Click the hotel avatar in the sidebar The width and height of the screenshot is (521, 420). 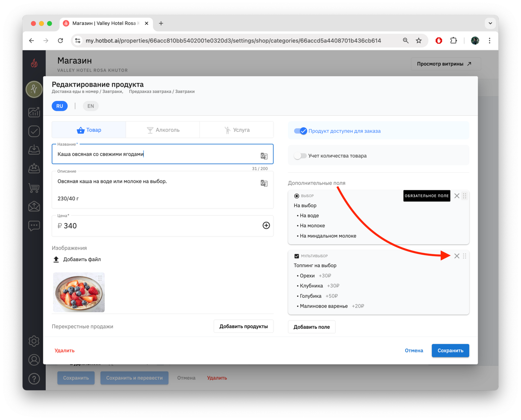tap(34, 90)
